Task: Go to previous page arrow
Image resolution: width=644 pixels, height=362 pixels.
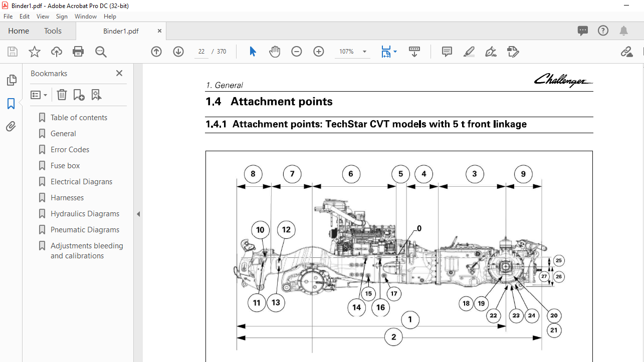Action: pos(156,52)
